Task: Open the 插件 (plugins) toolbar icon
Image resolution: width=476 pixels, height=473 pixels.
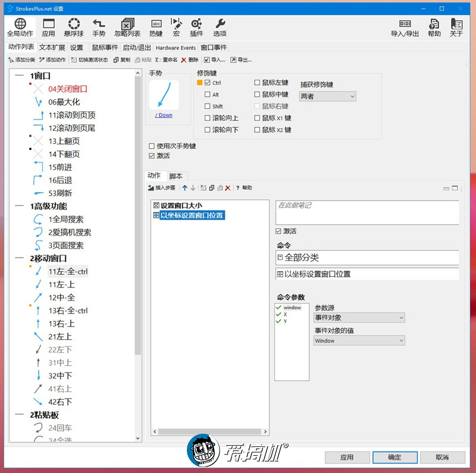Action: (196, 26)
